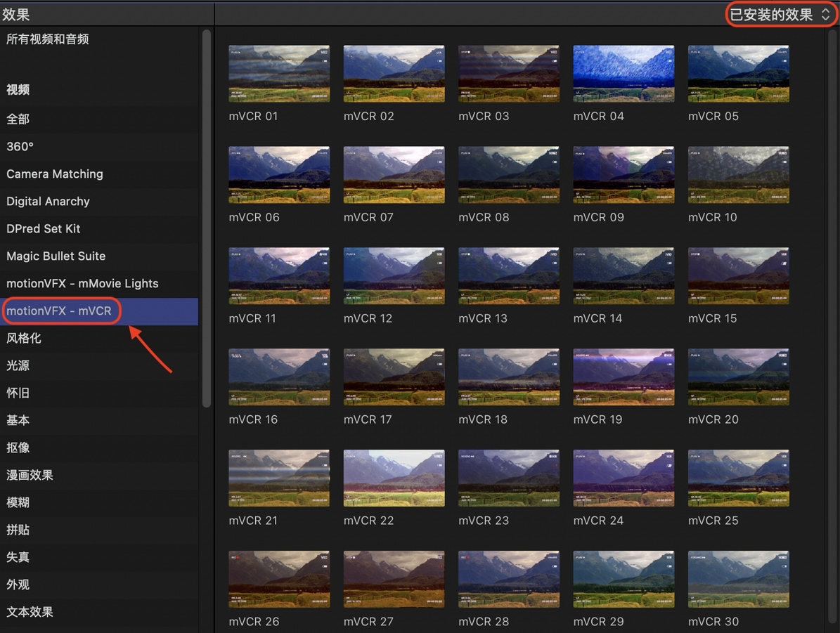Select the Digital Anarchy category
This screenshot has height=633, width=840.
(x=49, y=202)
